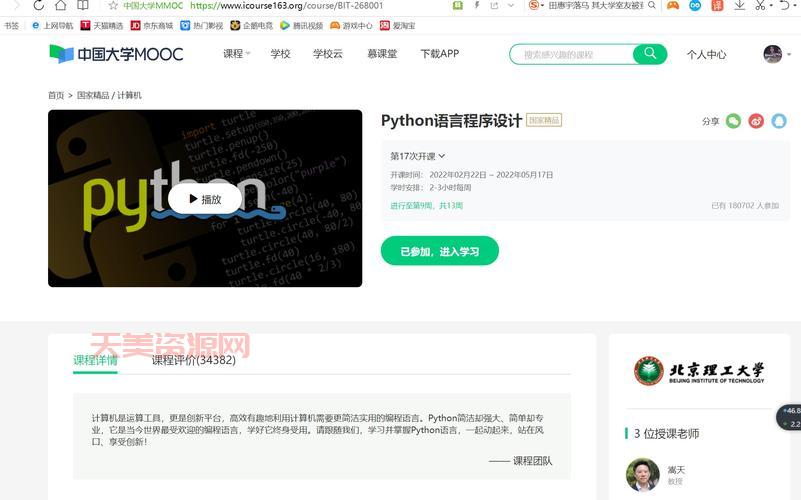
Task: Open the reading mode book icon
Action: pyautogui.click(x=82, y=6)
